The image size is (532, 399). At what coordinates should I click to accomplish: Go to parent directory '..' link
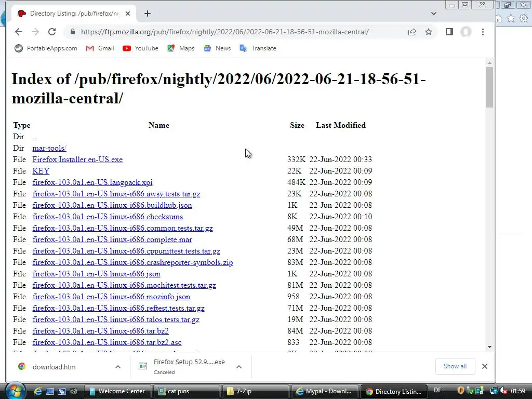pos(35,137)
